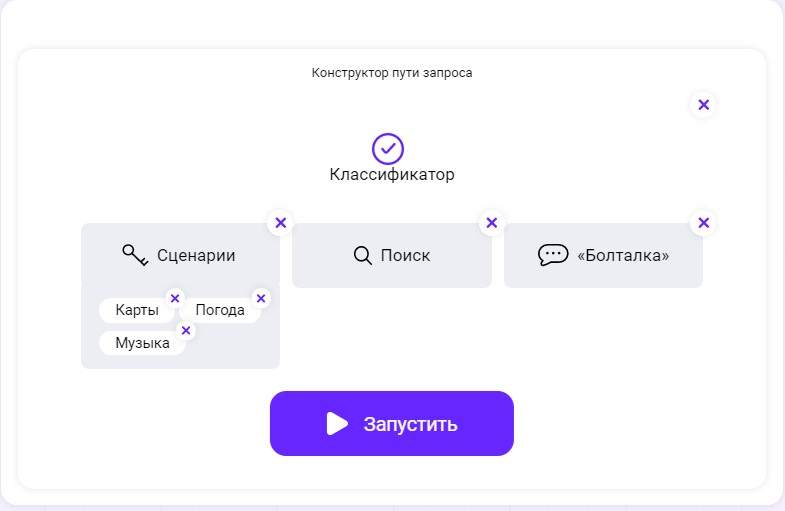Close the constructor with top-right X
The image size is (785, 511).
tap(703, 105)
